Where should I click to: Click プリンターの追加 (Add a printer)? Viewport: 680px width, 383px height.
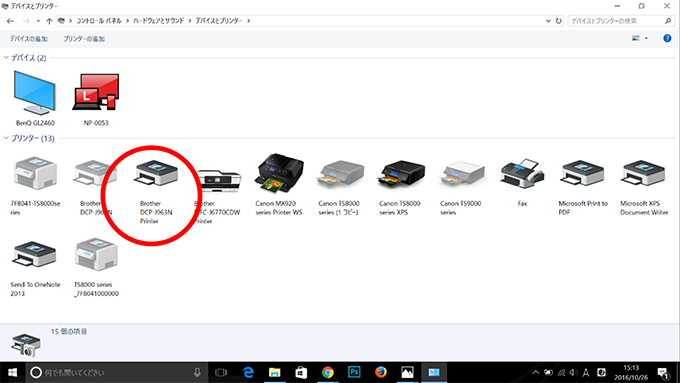coord(84,39)
